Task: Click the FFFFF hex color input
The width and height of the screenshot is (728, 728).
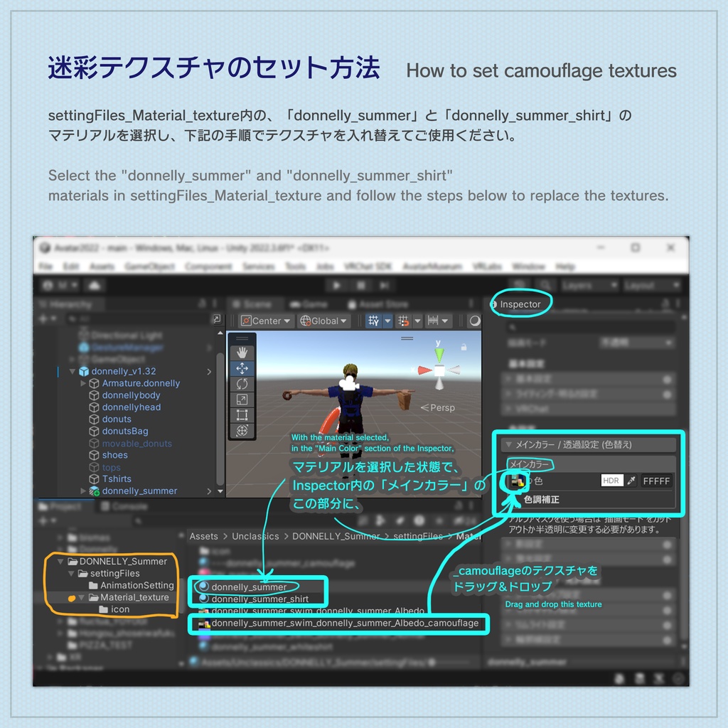Action: tap(656, 481)
